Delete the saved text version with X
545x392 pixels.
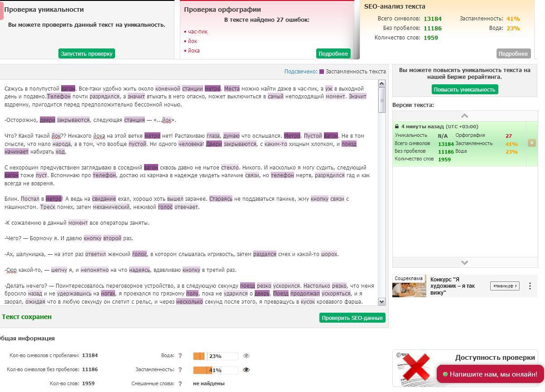531,143
